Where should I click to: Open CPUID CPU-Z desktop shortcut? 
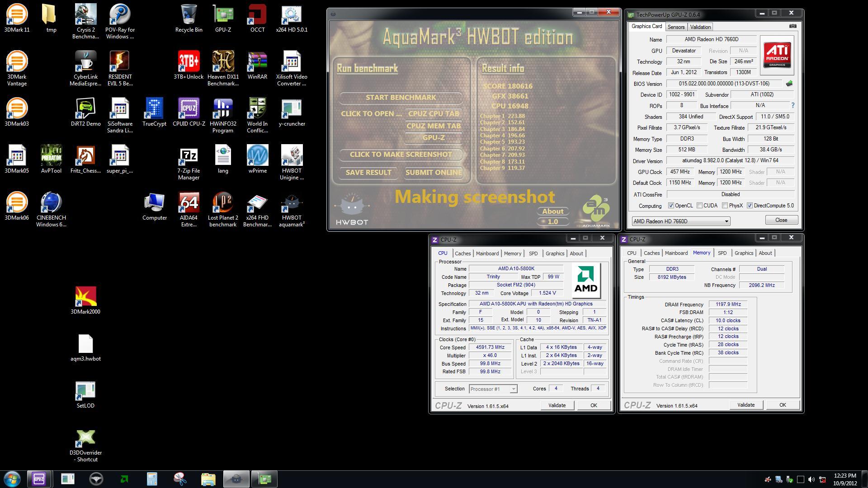point(189,113)
